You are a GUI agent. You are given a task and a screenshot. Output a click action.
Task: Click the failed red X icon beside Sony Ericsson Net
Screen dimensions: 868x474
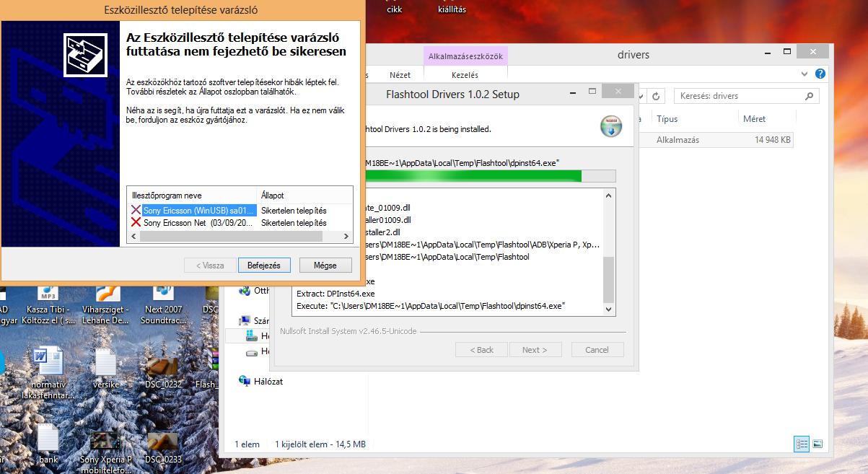[x=136, y=223]
